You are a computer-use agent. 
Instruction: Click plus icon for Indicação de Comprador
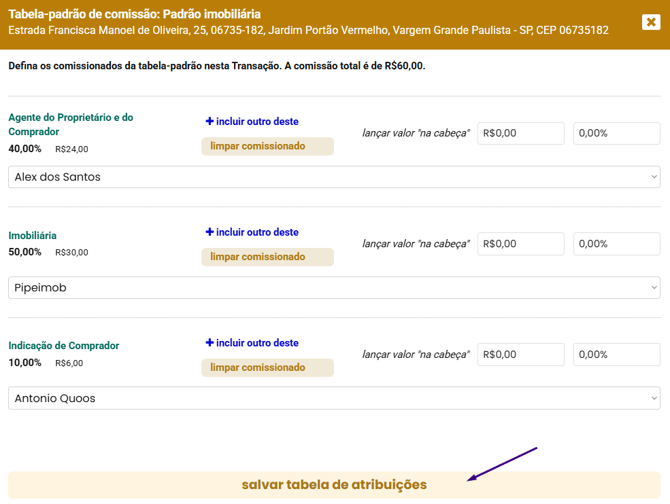point(210,343)
